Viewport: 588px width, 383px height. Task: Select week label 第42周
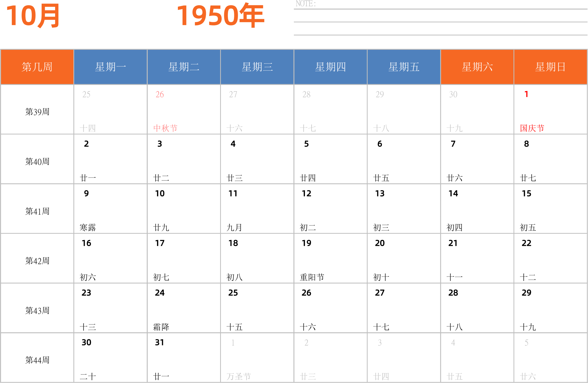click(37, 261)
